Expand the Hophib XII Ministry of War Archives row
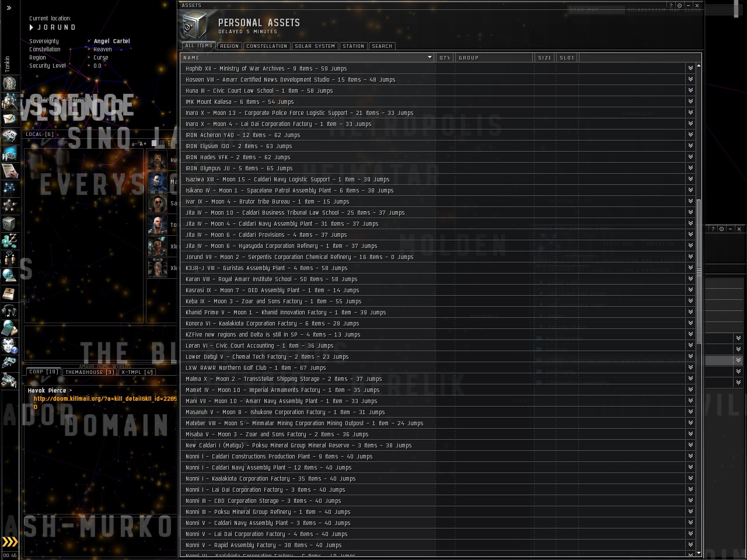The height and width of the screenshot is (560, 747). click(690, 68)
